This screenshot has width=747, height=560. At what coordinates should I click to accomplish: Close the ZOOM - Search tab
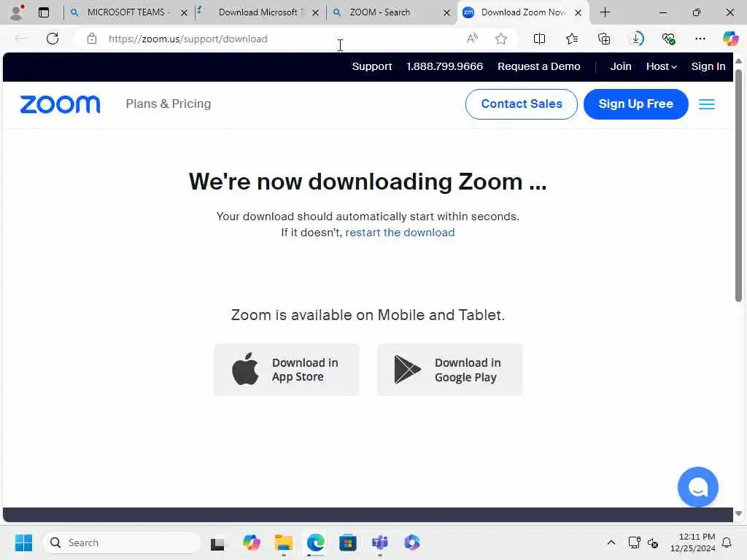click(x=447, y=13)
